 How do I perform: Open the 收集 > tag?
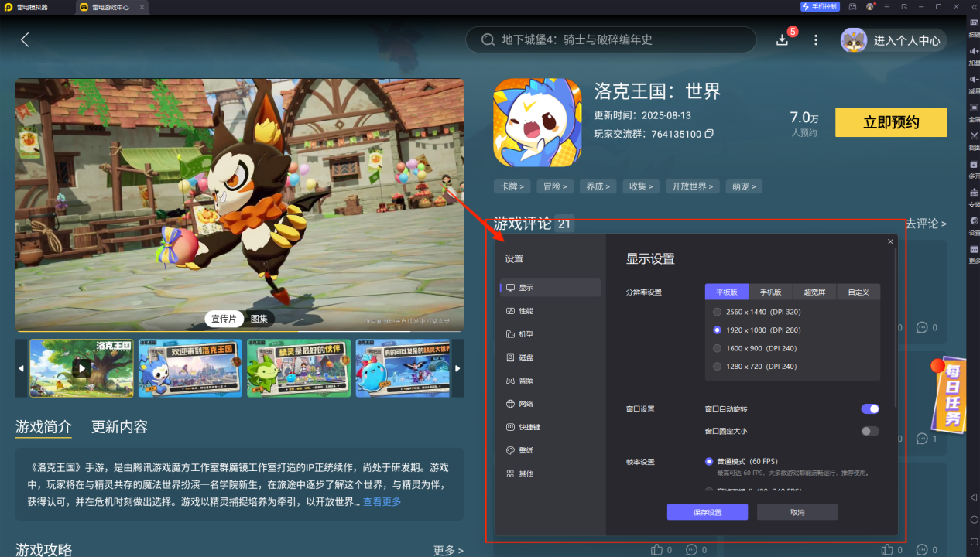click(x=641, y=186)
